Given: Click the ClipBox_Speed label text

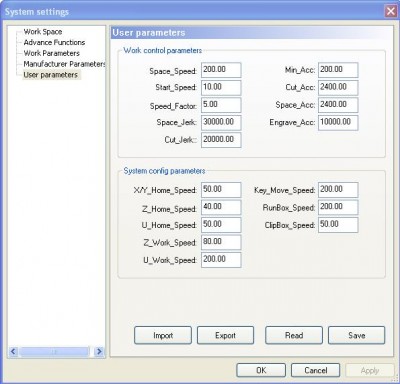Looking at the screenshot, I should [290, 225].
